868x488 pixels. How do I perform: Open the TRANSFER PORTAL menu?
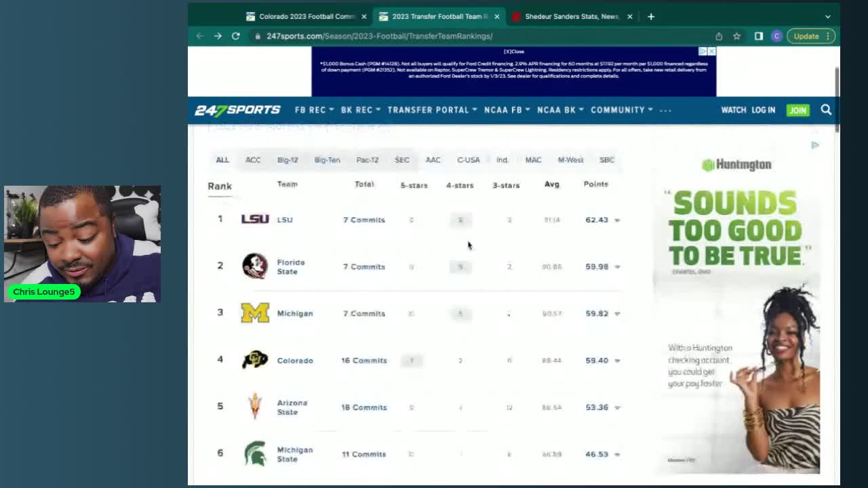432,110
